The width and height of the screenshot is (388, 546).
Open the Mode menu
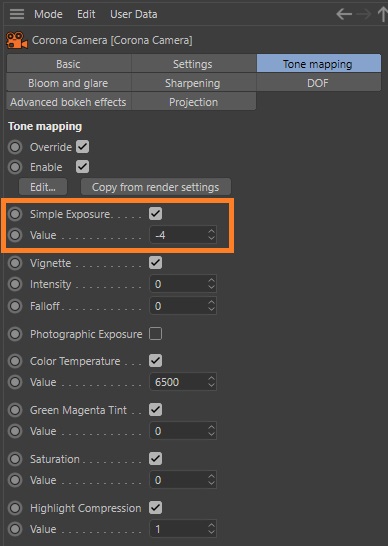pyautogui.click(x=48, y=14)
